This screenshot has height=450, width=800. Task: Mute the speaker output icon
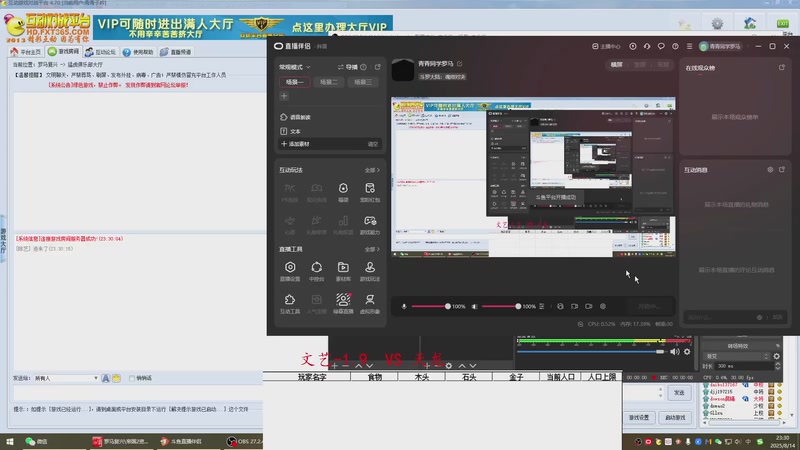474,306
